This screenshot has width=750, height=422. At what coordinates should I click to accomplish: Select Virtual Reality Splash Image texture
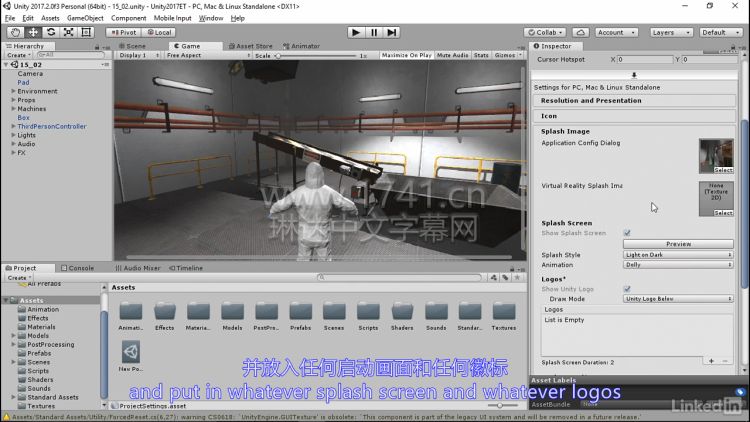tap(716, 199)
